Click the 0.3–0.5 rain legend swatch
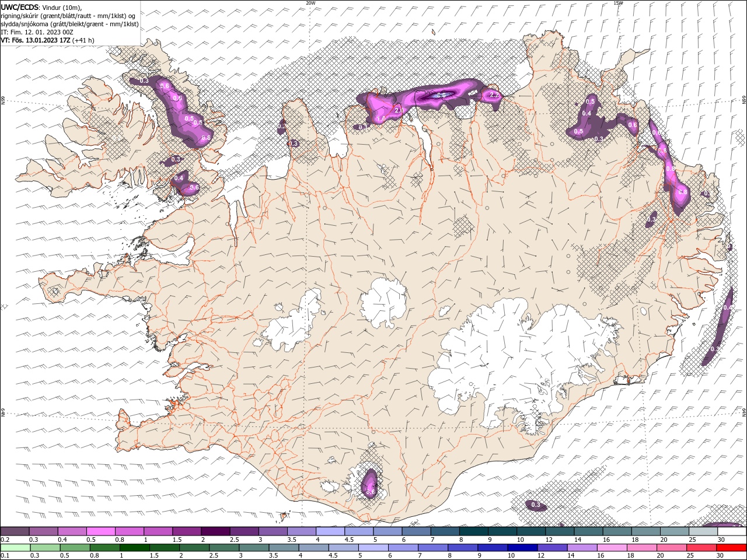Screen dimensions: 747x560 coord(46,548)
